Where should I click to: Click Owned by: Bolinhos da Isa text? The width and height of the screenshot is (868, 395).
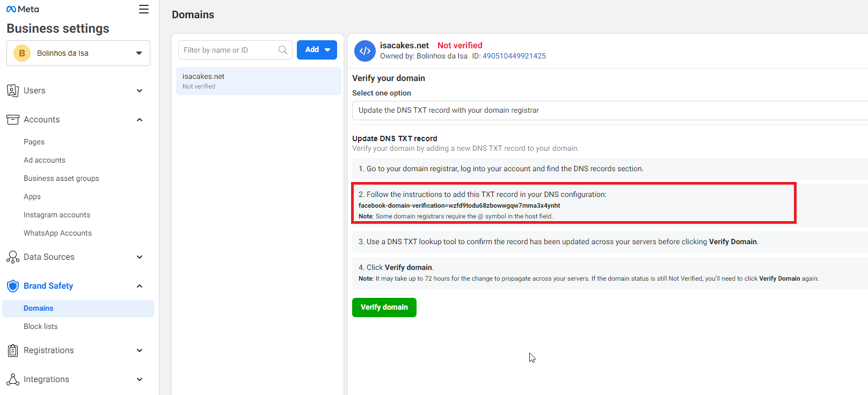424,56
